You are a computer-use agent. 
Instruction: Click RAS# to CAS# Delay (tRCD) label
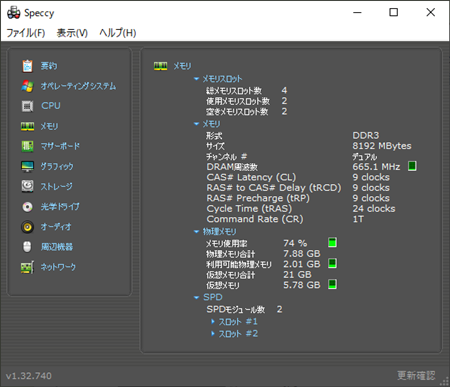(x=274, y=188)
